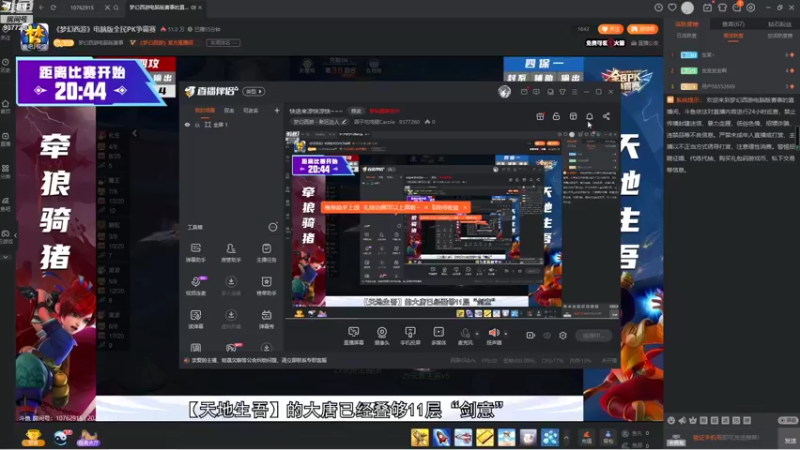Click the padlock icon above the preview
Image resolution: width=800 pixels, height=450 pixels.
click(556, 116)
